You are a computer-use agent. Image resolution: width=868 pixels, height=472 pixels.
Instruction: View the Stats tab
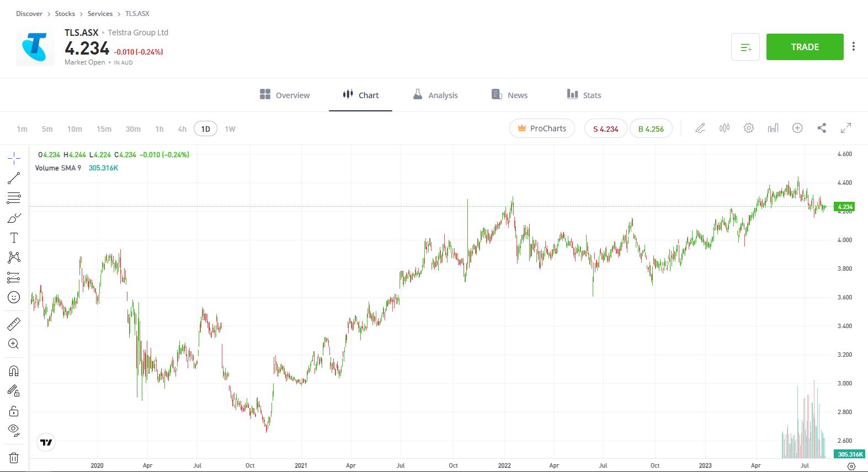pos(584,95)
